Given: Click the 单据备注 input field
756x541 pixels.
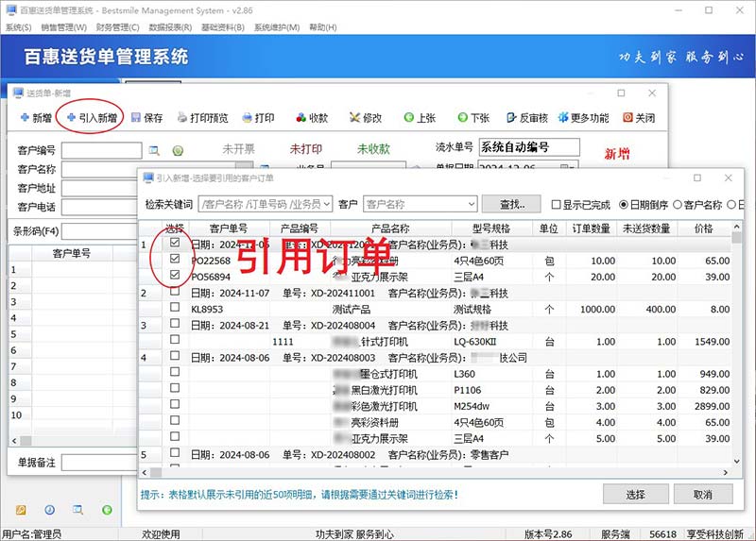Looking at the screenshot, I should point(100,463).
